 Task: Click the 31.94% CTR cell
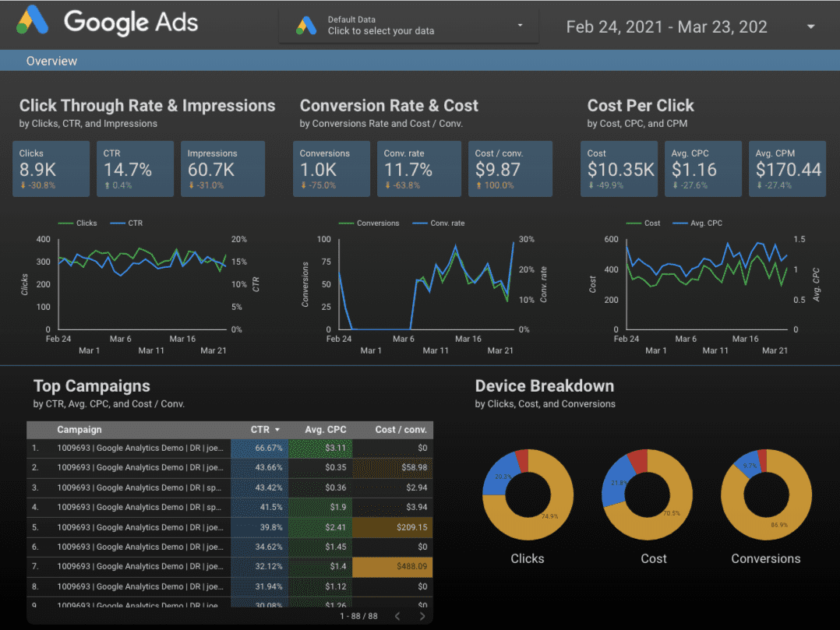[x=259, y=586]
